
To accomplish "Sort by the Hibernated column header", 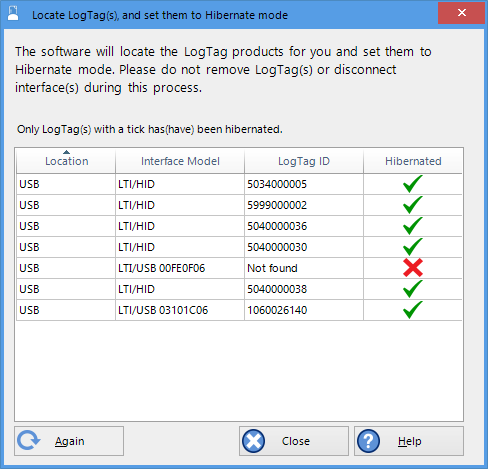I will pos(413,161).
